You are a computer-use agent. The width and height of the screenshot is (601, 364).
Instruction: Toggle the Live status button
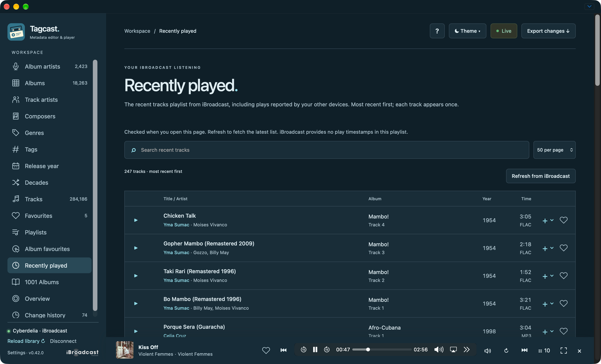504,31
